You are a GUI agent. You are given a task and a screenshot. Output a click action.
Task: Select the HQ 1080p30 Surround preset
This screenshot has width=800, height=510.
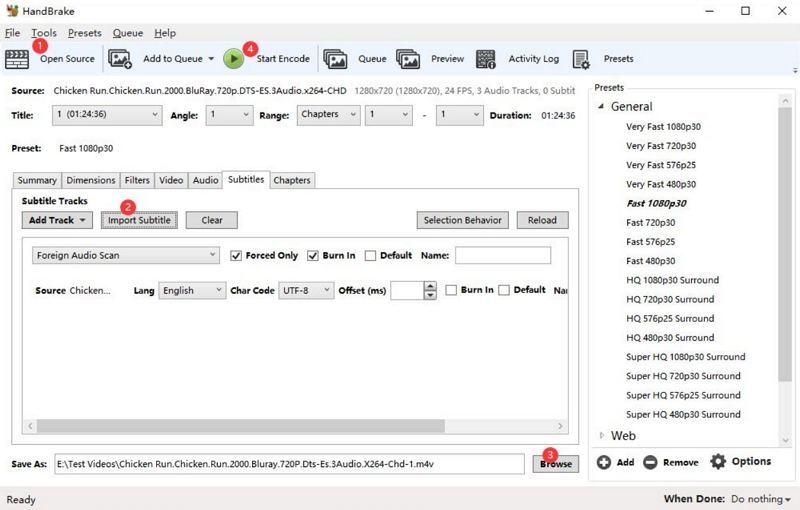click(672, 280)
